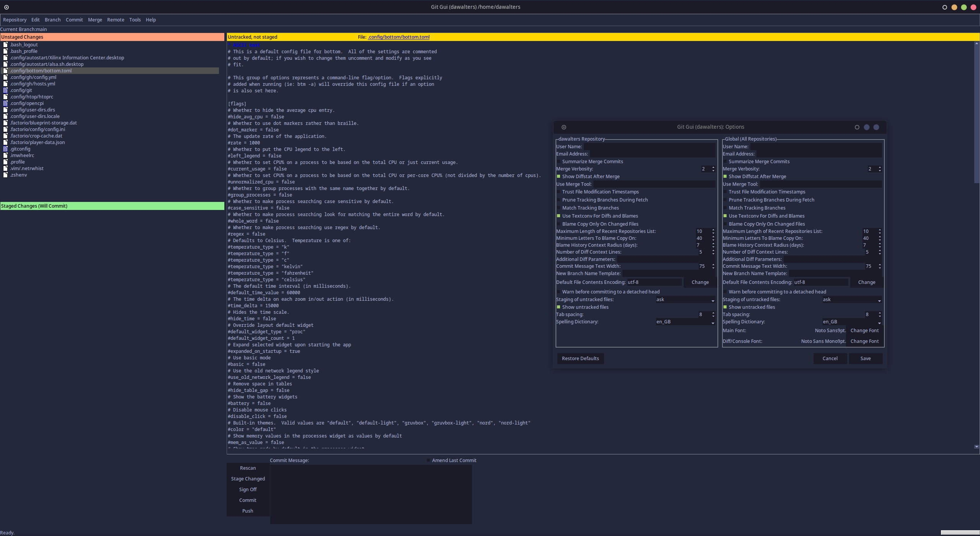
Task: Toggle Amend Last Commit checkbox
Action: (428, 461)
